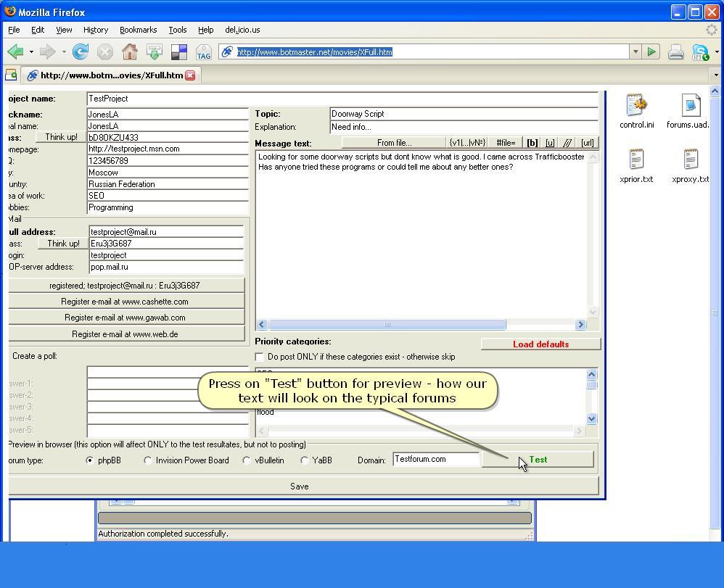The width and height of the screenshot is (724, 588).
Task: Insert bold [b] tag into message text
Action: 534,142
